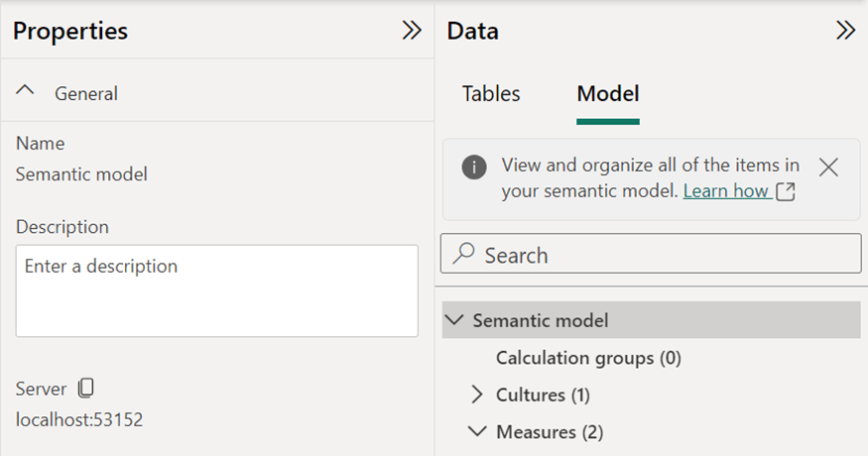Select the Measures (2) tree item label
Image resolution: width=868 pixels, height=456 pixels.
point(549,432)
